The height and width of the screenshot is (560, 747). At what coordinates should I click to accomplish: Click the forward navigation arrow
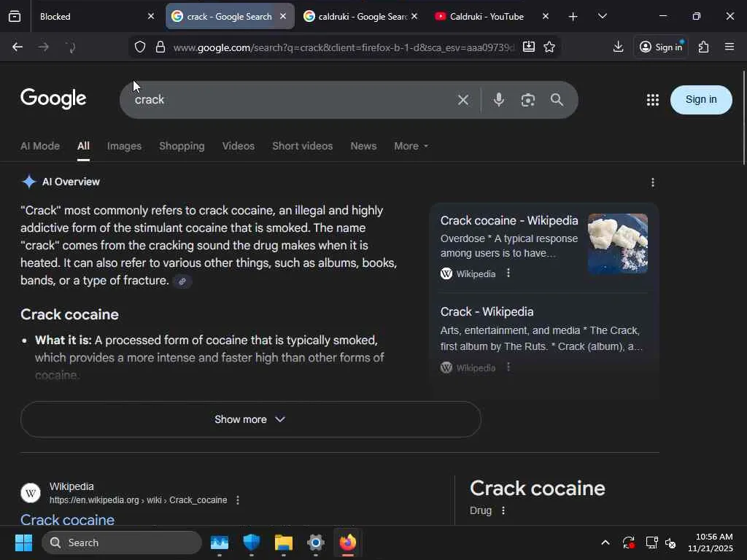43,47
